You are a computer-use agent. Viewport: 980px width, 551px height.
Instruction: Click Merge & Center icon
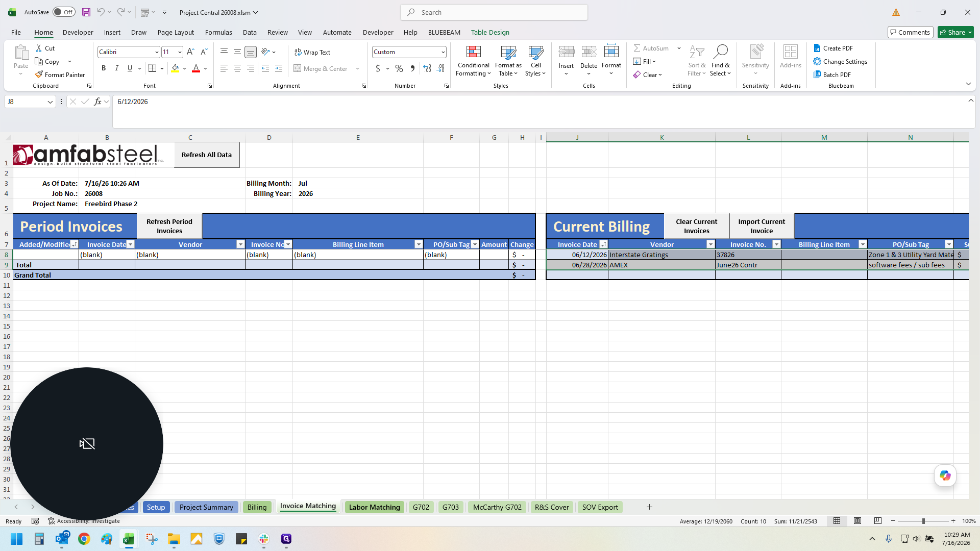tap(298, 68)
